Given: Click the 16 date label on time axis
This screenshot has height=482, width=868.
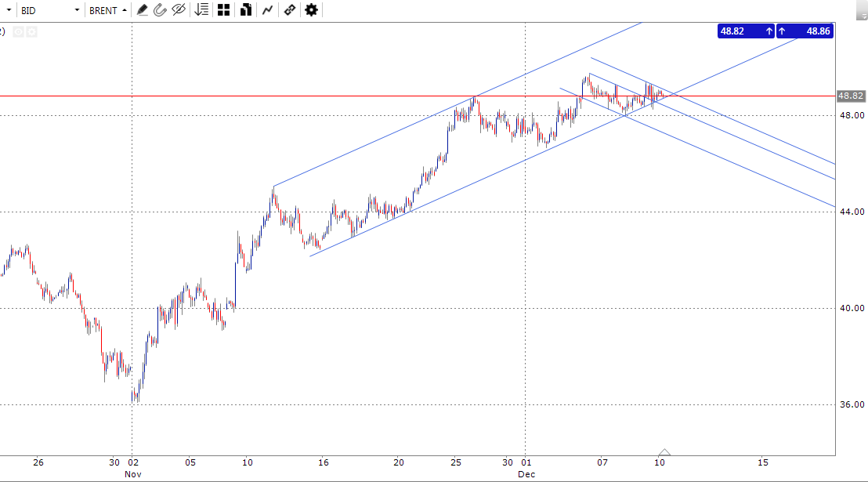Looking at the screenshot, I should click(x=324, y=462).
